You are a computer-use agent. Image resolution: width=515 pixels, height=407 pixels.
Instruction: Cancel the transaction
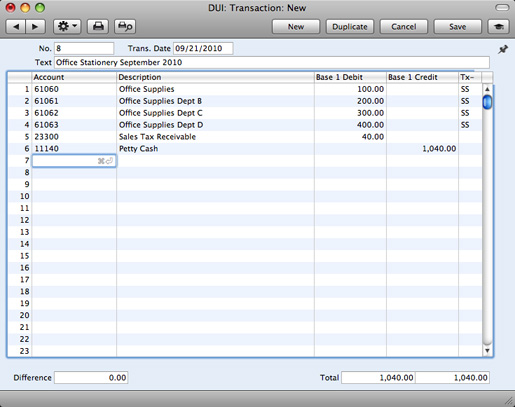tap(404, 27)
